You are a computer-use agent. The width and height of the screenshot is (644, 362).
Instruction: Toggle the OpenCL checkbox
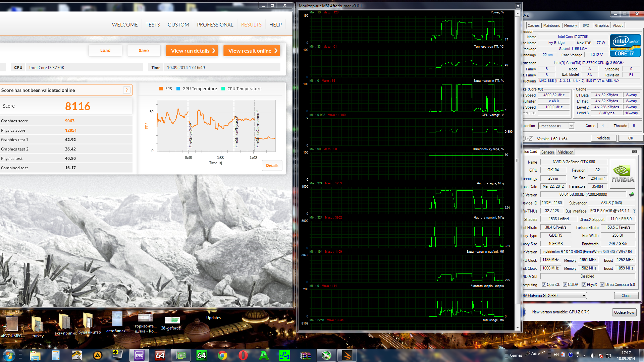544,285
